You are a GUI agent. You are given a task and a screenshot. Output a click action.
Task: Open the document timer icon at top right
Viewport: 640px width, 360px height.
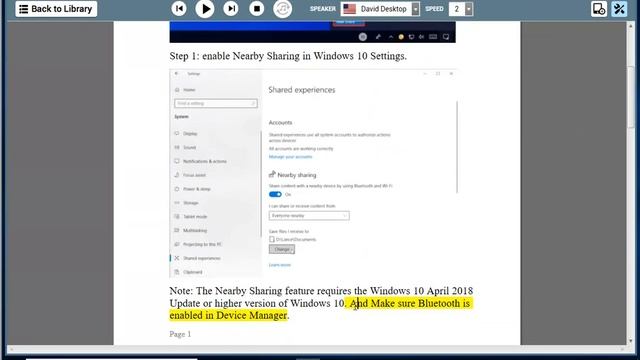click(x=599, y=9)
